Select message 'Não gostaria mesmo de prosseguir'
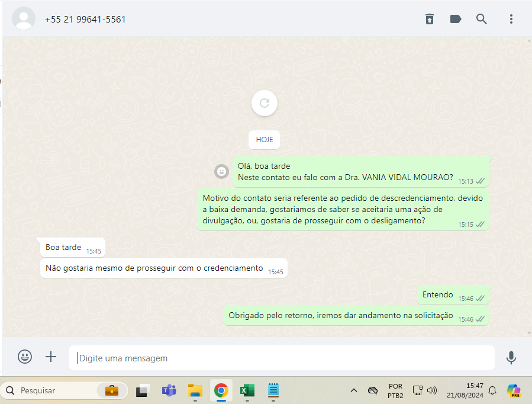This screenshot has width=532, height=404. point(164,268)
